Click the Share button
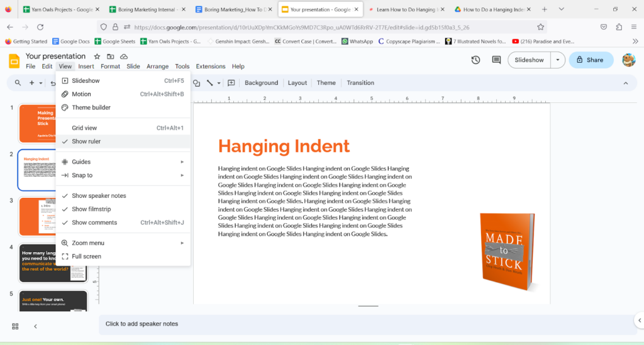 (591, 60)
